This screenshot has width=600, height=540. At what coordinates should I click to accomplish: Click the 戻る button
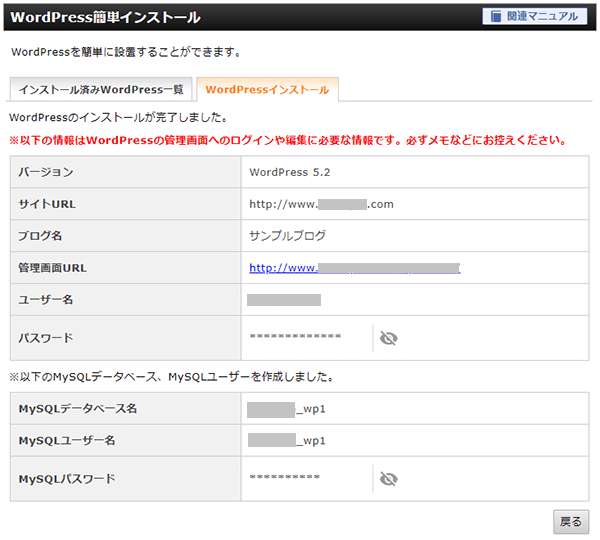tap(571, 522)
